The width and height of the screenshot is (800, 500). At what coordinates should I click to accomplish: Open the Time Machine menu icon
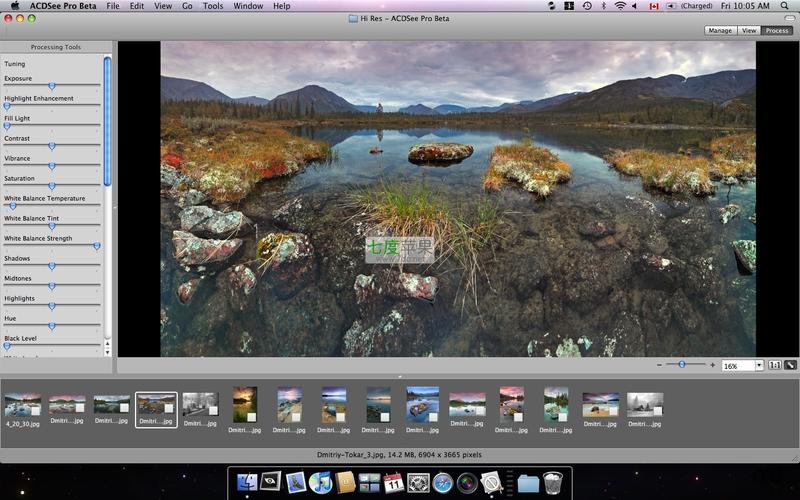pyautogui.click(x=587, y=6)
